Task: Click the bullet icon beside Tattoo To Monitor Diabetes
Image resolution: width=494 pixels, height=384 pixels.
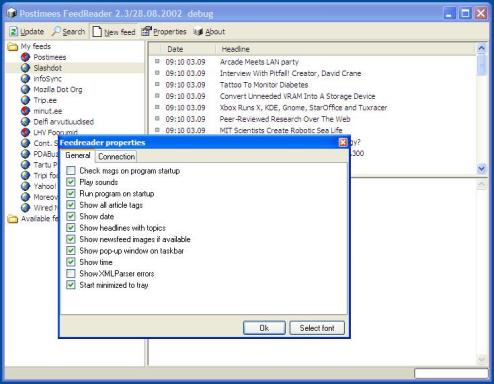Action: (x=157, y=84)
